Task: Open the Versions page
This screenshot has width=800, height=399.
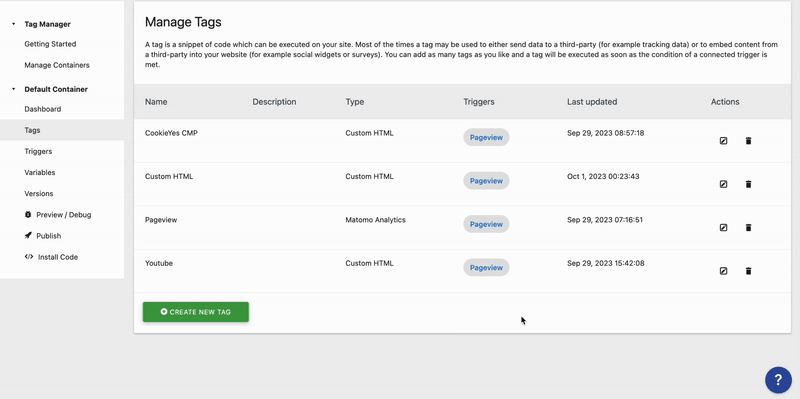Action: tap(39, 194)
